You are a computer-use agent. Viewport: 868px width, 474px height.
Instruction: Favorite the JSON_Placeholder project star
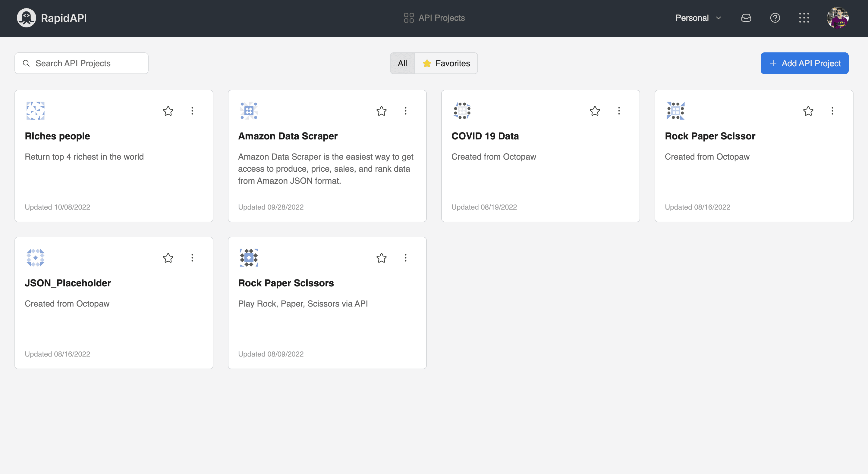(x=168, y=258)
